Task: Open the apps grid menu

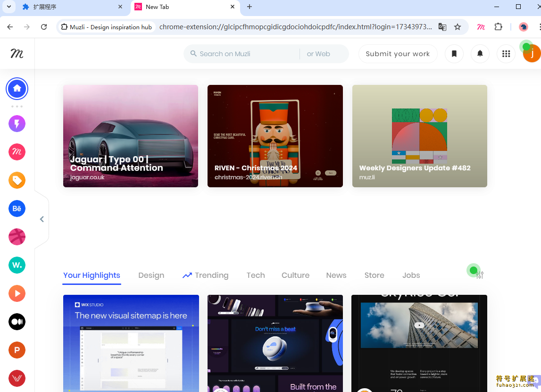Action: [506, 53]
